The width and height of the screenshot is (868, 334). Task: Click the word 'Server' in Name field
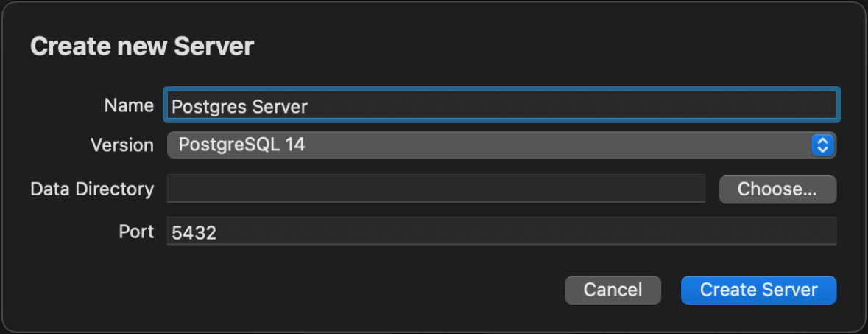(x=280, y=106)
